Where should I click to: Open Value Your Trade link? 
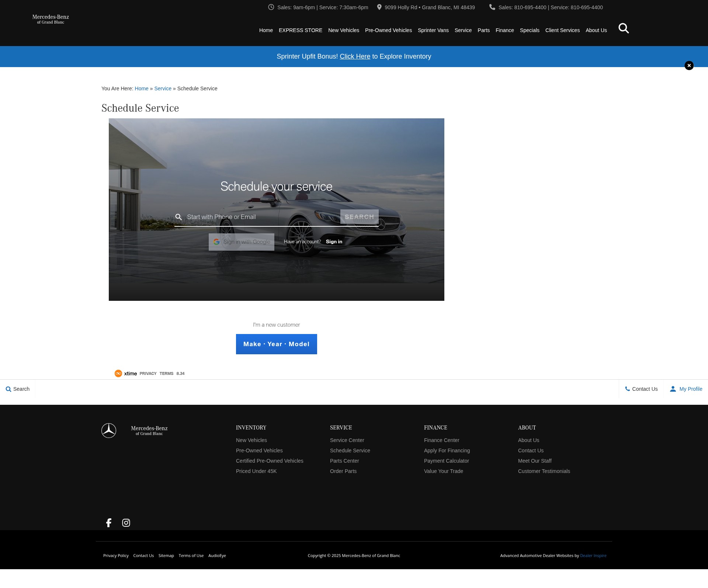point(444,471)
